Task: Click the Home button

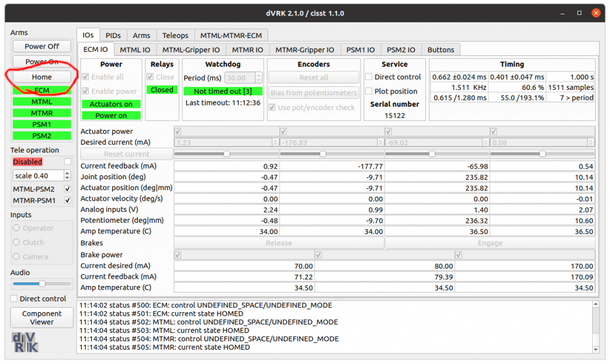Action: (x=42, y=77)
